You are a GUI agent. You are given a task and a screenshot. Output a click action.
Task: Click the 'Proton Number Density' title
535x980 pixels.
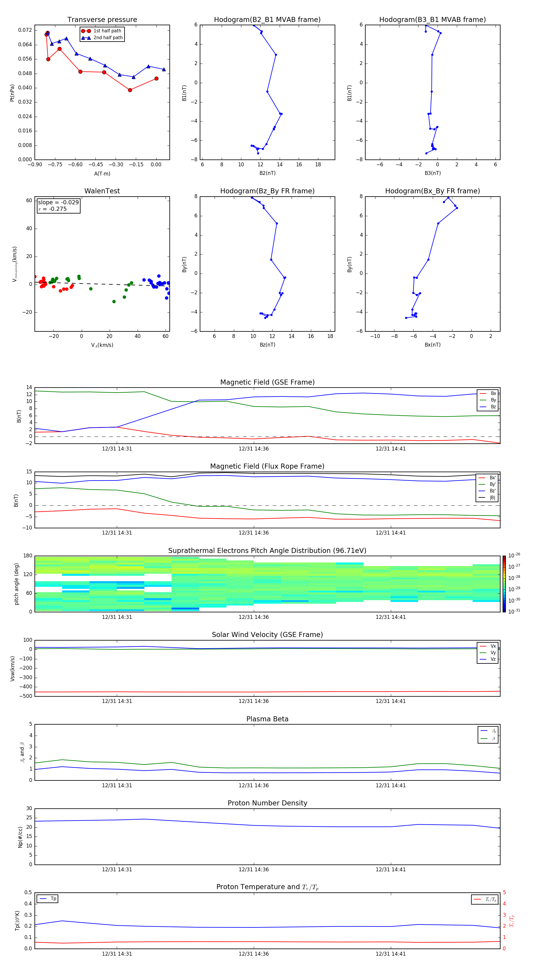pos(267,803)
